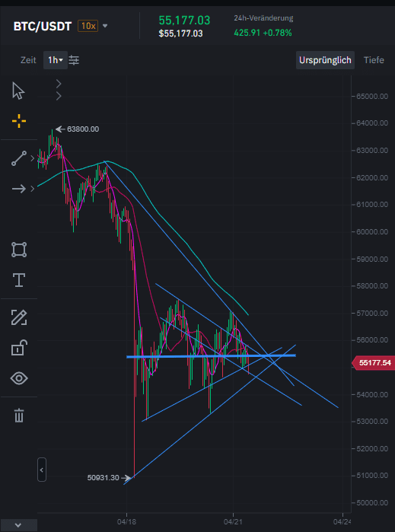Click the Zeit label
Image resolution: width=395 pixels, height=532 pixels.
(28, 60)
